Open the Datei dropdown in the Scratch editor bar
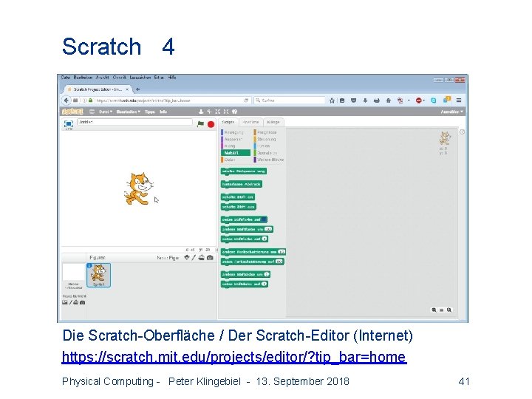Viewport: 532px width, 399px height. [x=106, y=112]
